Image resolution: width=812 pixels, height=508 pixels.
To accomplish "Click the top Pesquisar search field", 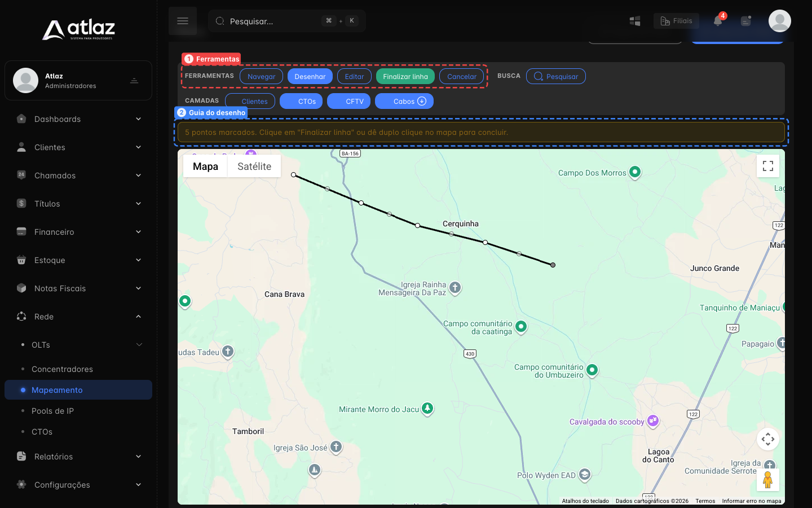I will point(287,21).
